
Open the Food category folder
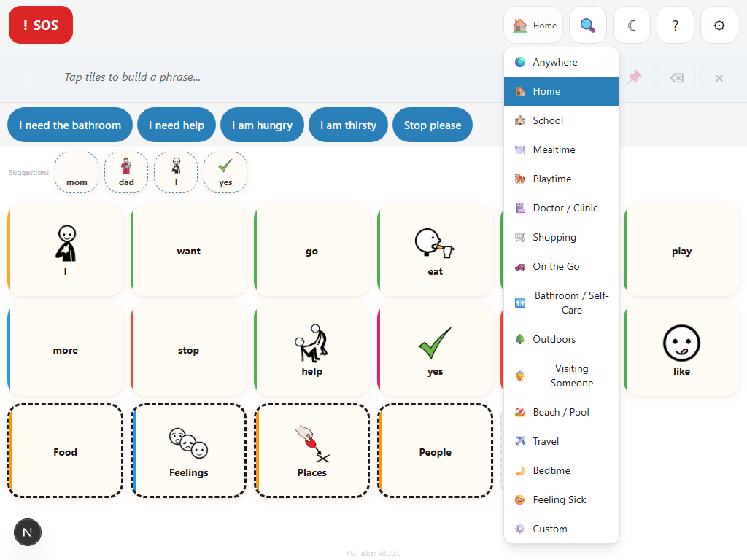pyautogui.click(x=65, y=451)
